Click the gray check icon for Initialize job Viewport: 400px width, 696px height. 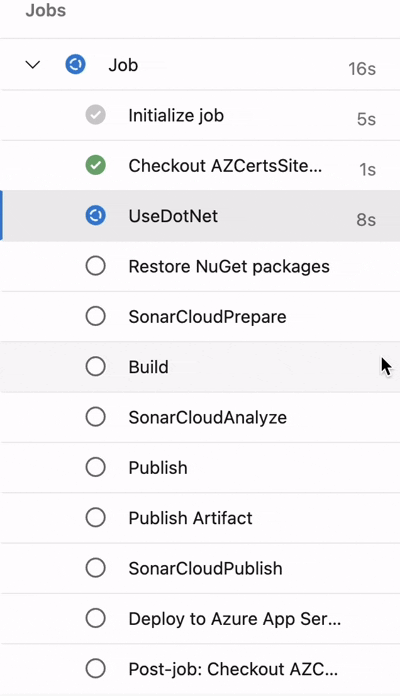coord(95,115)
